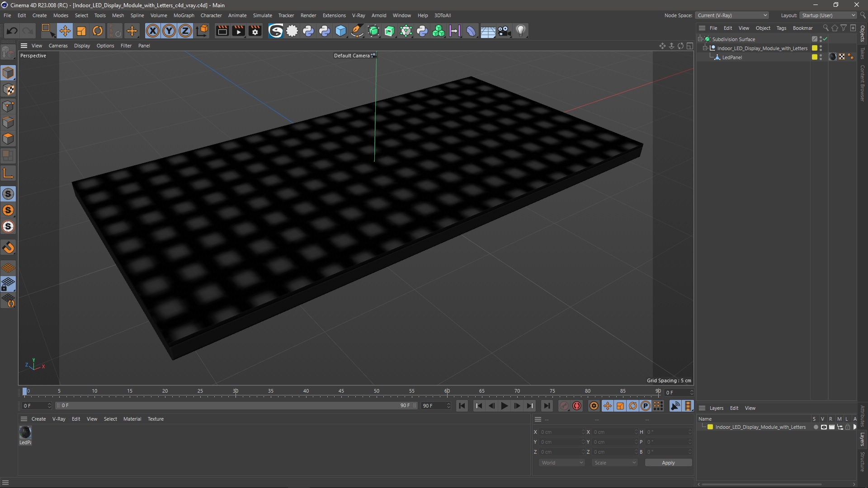Open the MoGraph menu
The height and width of the screenshot is (488, 868).
coord(184,15)
